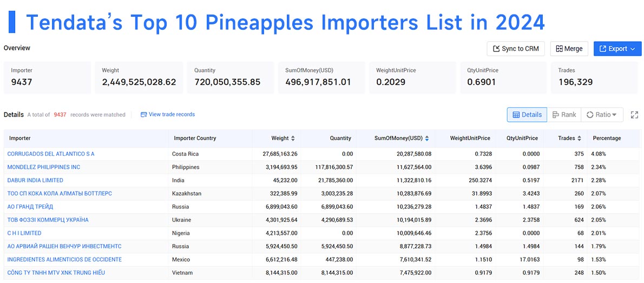Click the Trades 196,329 overview card

[x=595, y=77]
